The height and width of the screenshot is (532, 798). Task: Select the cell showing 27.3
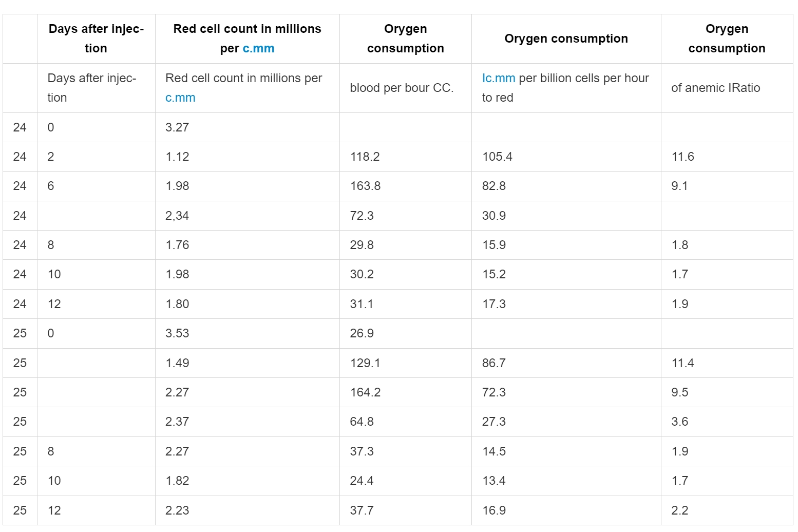(x=566, y=422)
